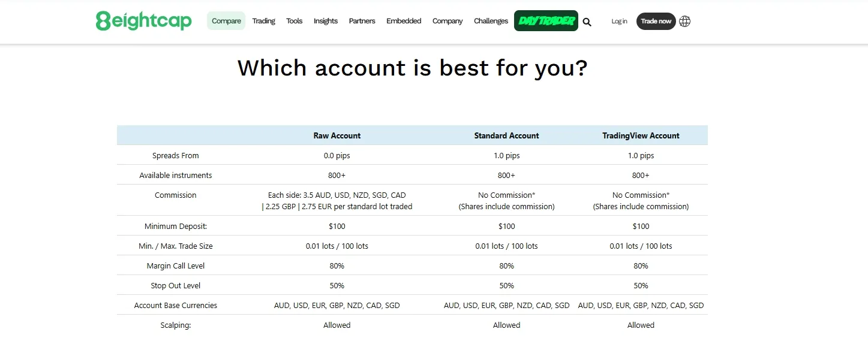Open the globe language selector
Image resolution: width=868 pixels, height=356 pixels.
click(684, 21)
